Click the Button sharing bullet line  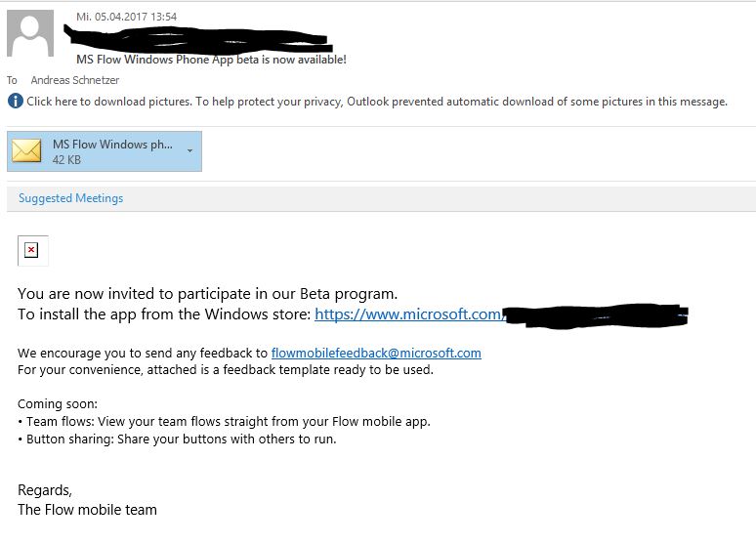177,439
